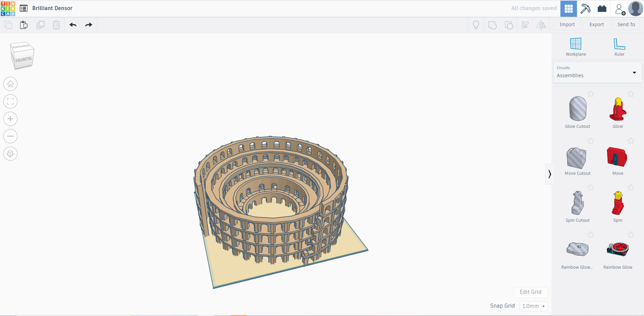Image resolution: width=644 pixels, height=316 pixels.
Task: Click the Copy icon in toolbar
Action: (8, 25)
